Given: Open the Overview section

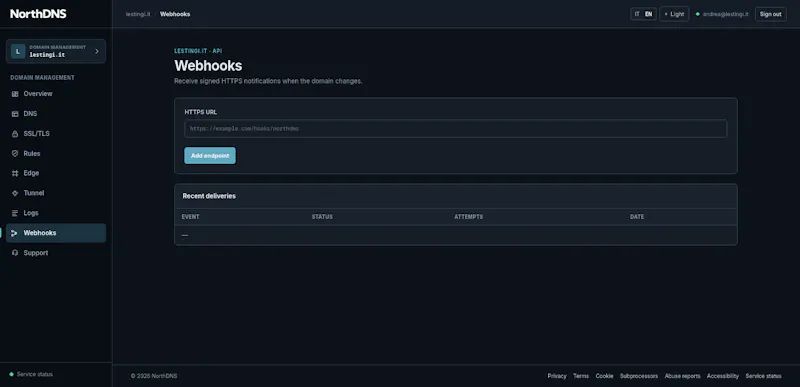Looking at the screenshot, I should click(x=56, y=94).
